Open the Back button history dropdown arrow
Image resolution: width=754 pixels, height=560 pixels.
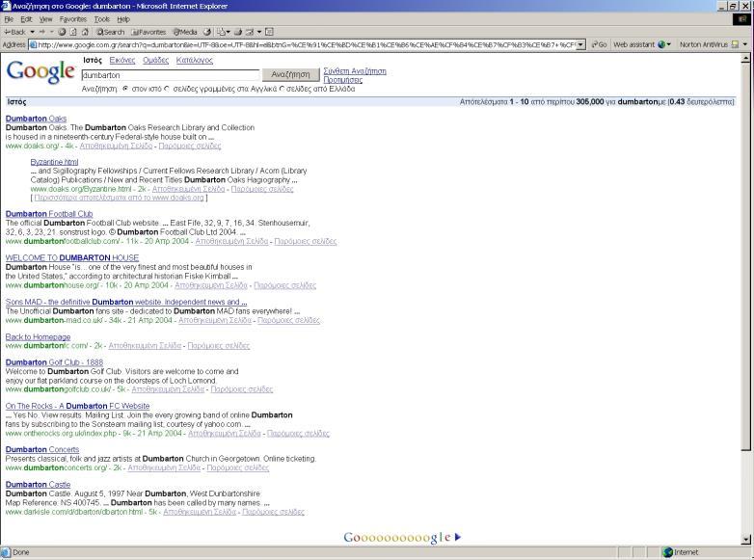[32, 32]
